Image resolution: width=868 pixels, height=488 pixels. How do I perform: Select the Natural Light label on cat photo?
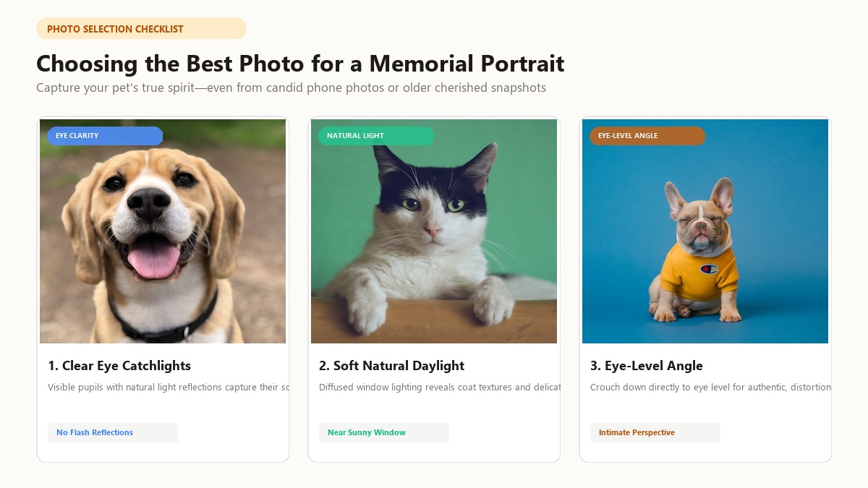pos(376,136)
